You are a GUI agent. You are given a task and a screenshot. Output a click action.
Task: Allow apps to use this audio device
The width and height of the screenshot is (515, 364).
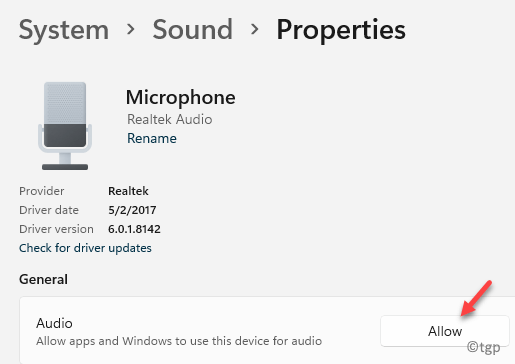click(445, 331)
